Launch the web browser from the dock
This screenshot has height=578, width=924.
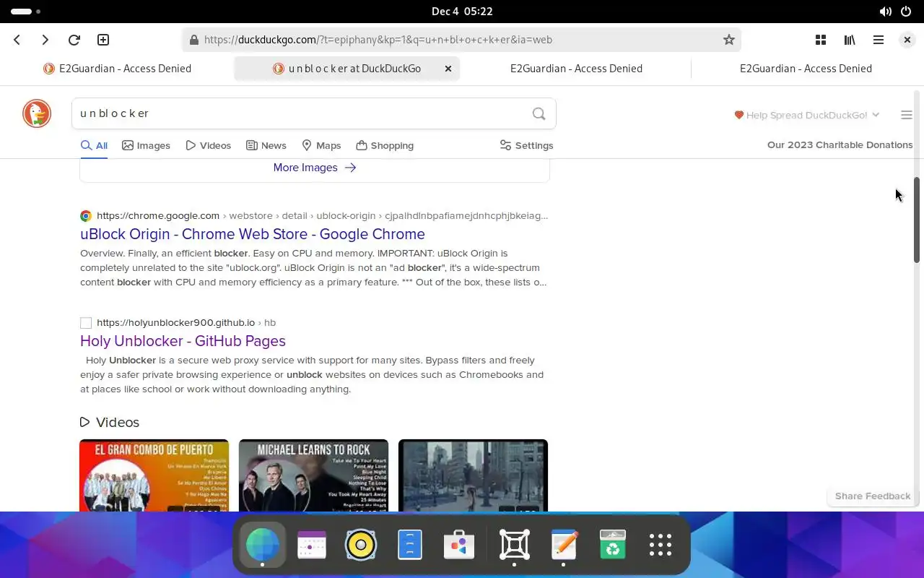pyautogui.click(x=262, y=544)
